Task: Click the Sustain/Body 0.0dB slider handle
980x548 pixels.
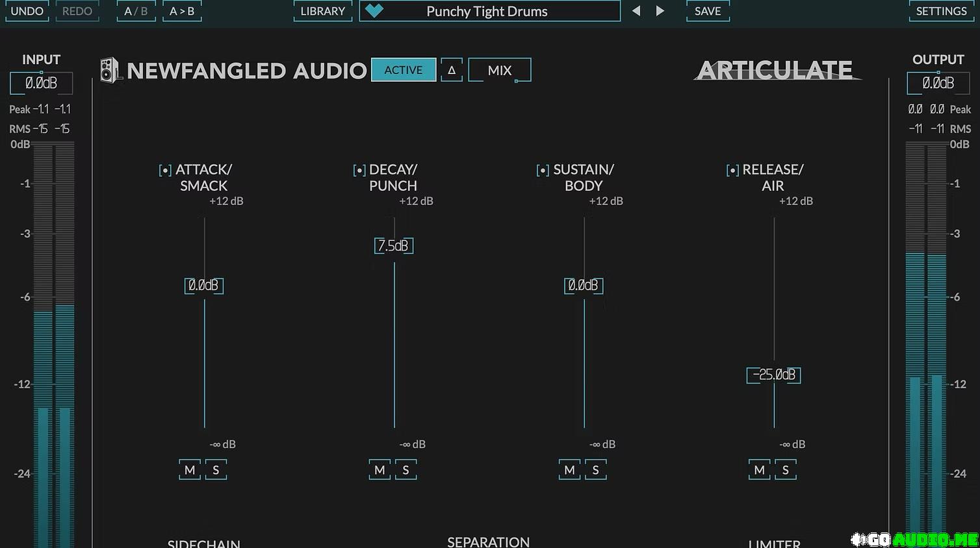Action: click(x=584, y=285)
